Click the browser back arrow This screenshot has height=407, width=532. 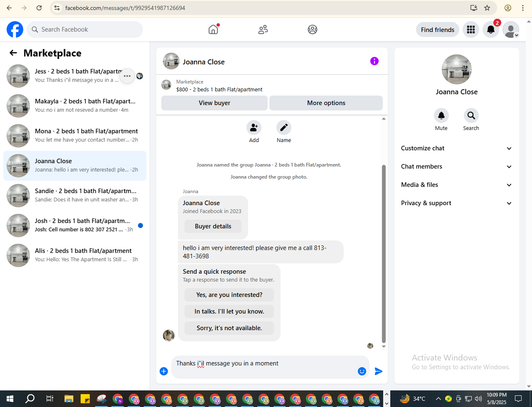[x=9, y=8]
